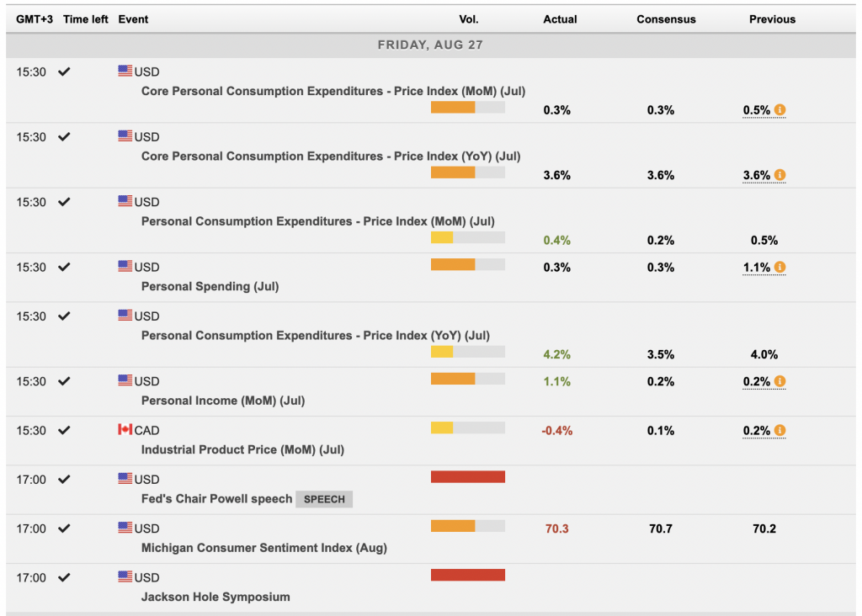
Task: Click the previous value 70.2
Action: [x=764, y=528]
